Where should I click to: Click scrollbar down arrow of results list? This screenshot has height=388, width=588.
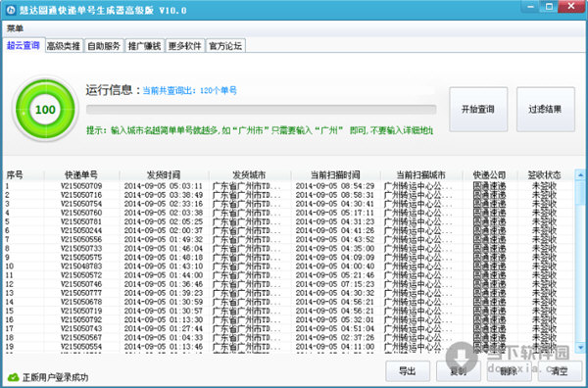580,348
